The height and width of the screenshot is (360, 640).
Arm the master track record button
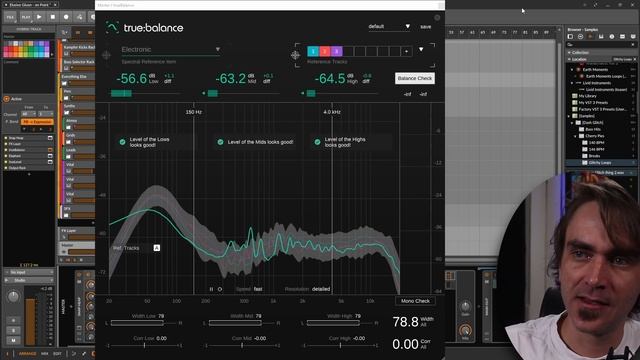coord(13,320)
